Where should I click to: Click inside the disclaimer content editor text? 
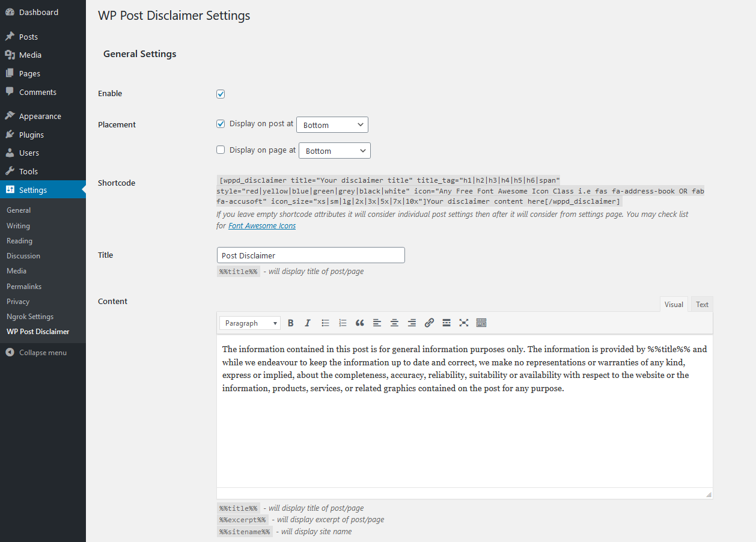pyautogui.click(x=465, y=368)
